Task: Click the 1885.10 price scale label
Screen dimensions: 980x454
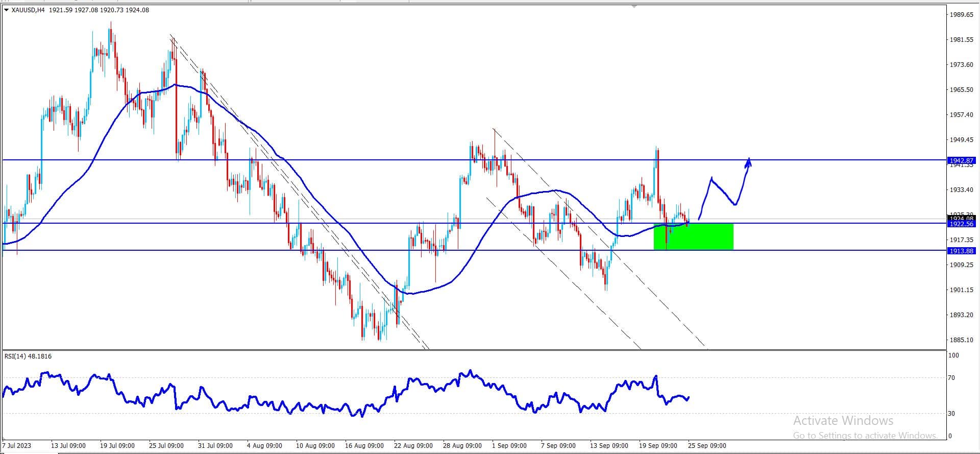Action: pyautogui.click(x=961, y=340)
